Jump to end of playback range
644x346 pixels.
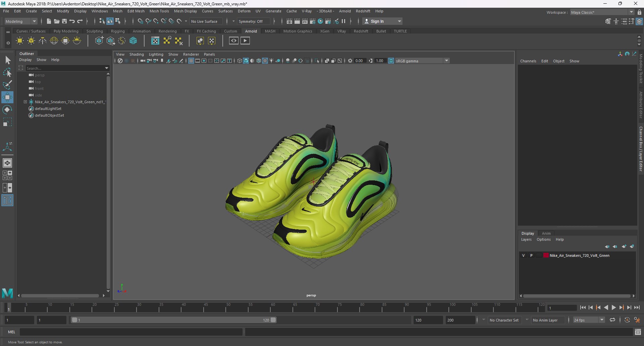(x=637, y=307)
